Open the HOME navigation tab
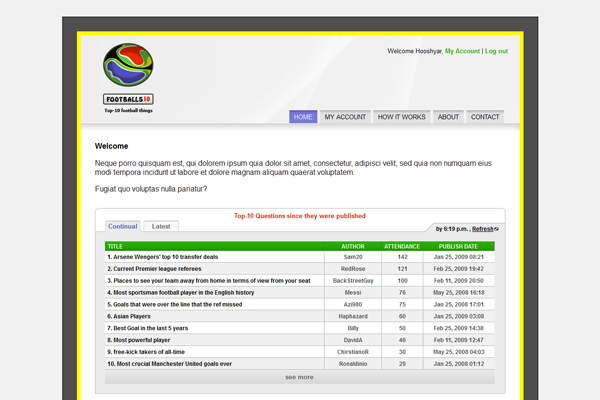The height and width of the screenshot is (400, 600). (303, 117)
